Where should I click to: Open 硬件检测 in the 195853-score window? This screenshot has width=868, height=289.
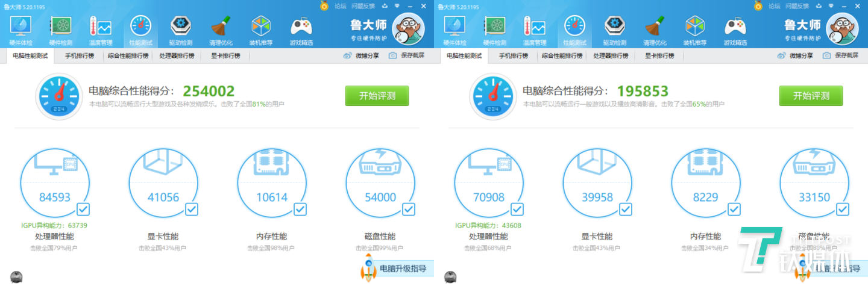click(x=495, y=30)
